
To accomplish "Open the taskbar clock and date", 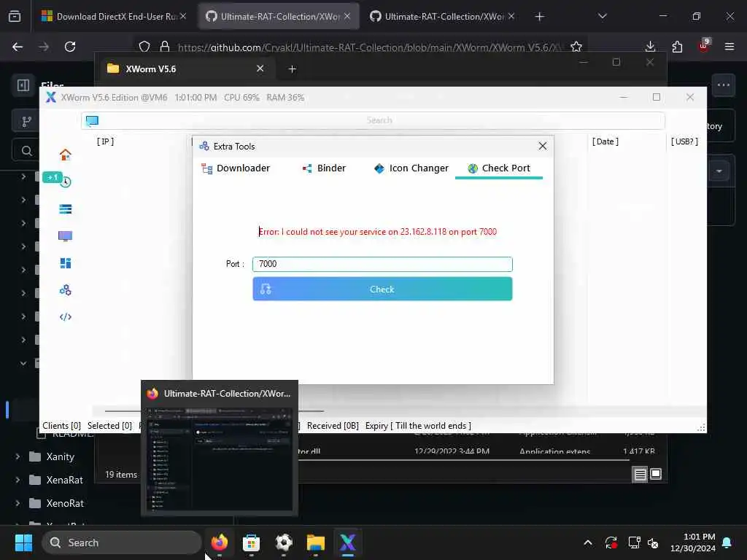I will (x=693, y=542).
